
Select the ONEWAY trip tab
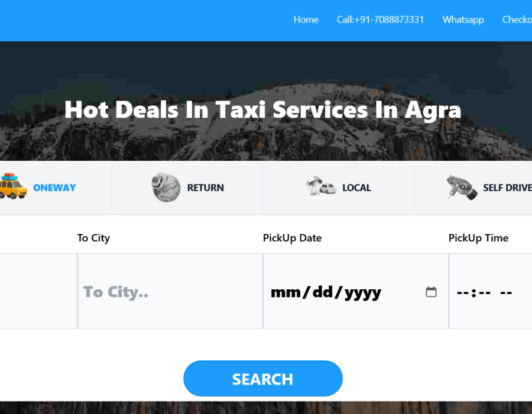click(x=54, y=187)
